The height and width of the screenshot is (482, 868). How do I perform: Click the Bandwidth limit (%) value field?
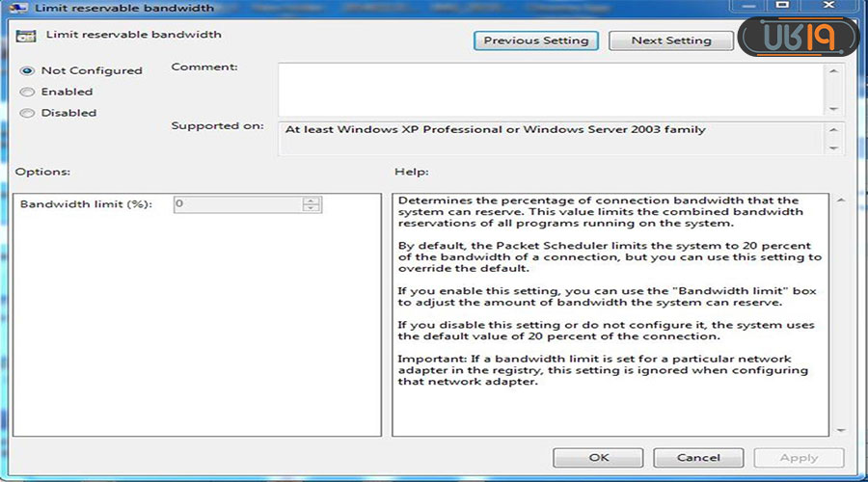(x=237, y=204)
